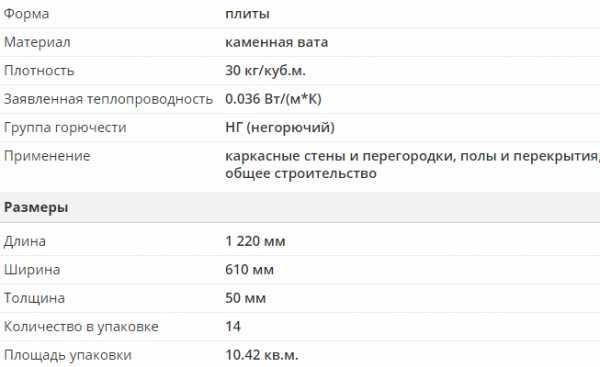This screenshot has height=367, width=600.
Task: Click the Плотность label
Action: (x=39, y=70)
